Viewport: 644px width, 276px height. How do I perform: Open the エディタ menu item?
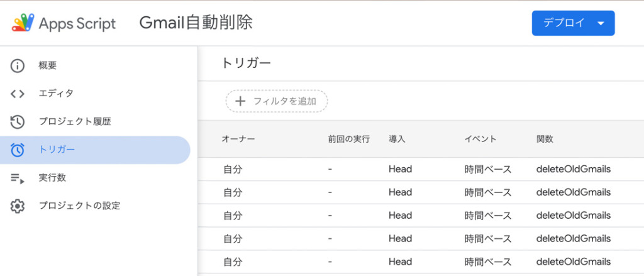96,94
